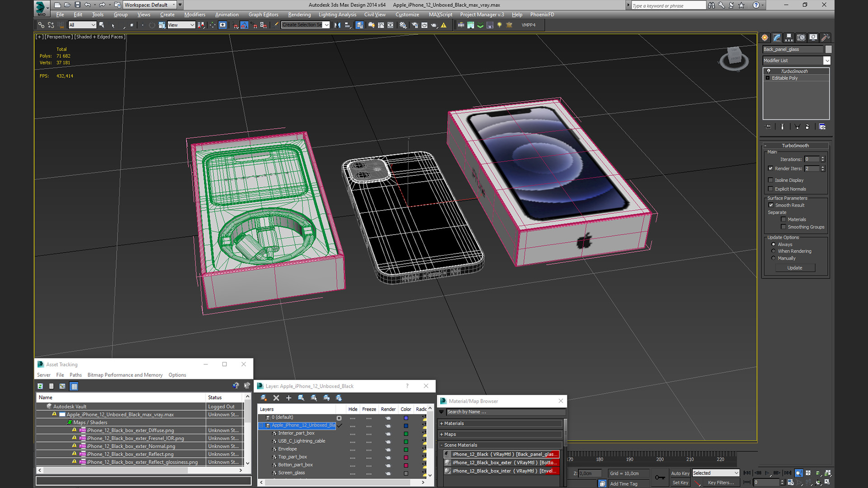Select the When Rendering update option
Image resolution: width=868 pixels, height=488 pixels.
[774, 251]
